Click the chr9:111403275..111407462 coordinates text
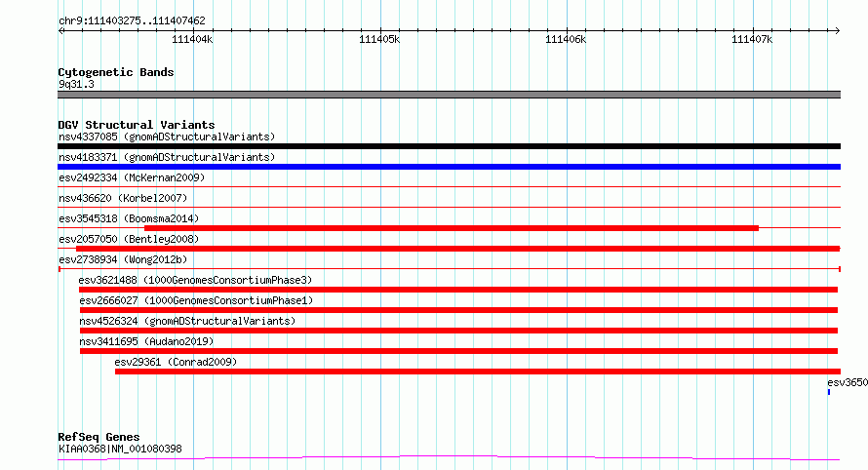 point(132,20)
